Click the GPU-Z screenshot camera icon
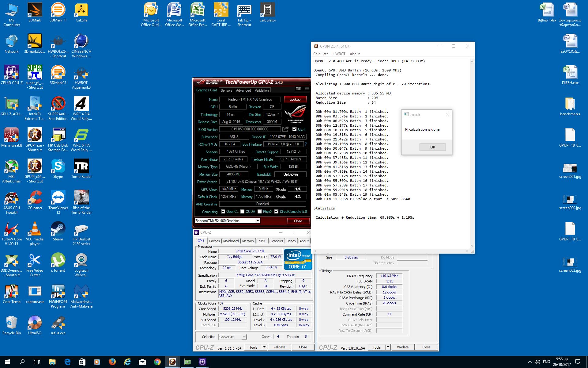 tap(299, 89)
